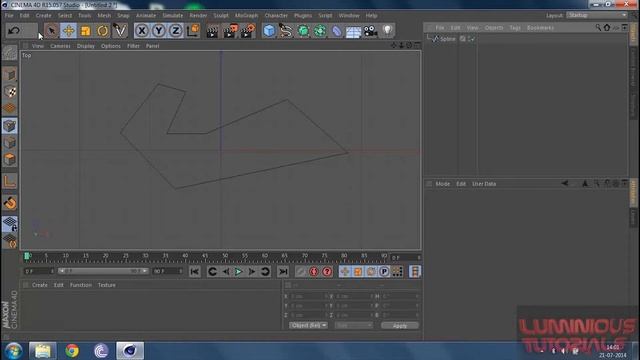Viewport: 640px width, 360px height.
Task: Open Create menu in main menu bar
Action: 43,16
